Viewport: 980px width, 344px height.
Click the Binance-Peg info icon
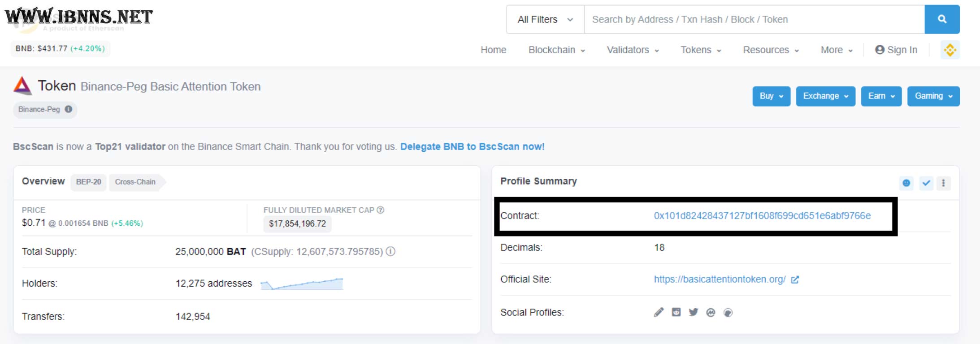[68, 109]
